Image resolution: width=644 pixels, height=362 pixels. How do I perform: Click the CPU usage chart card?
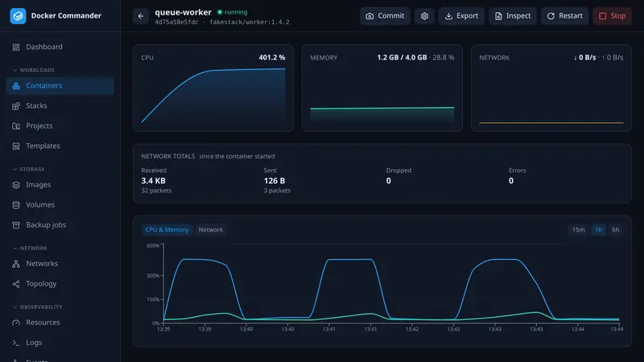pos(213,88)
